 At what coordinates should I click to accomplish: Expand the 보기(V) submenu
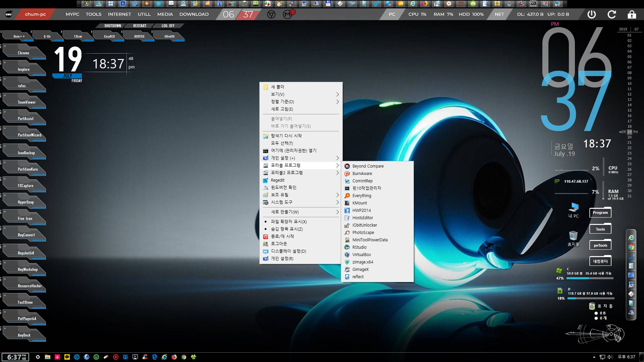pos(301,95)
